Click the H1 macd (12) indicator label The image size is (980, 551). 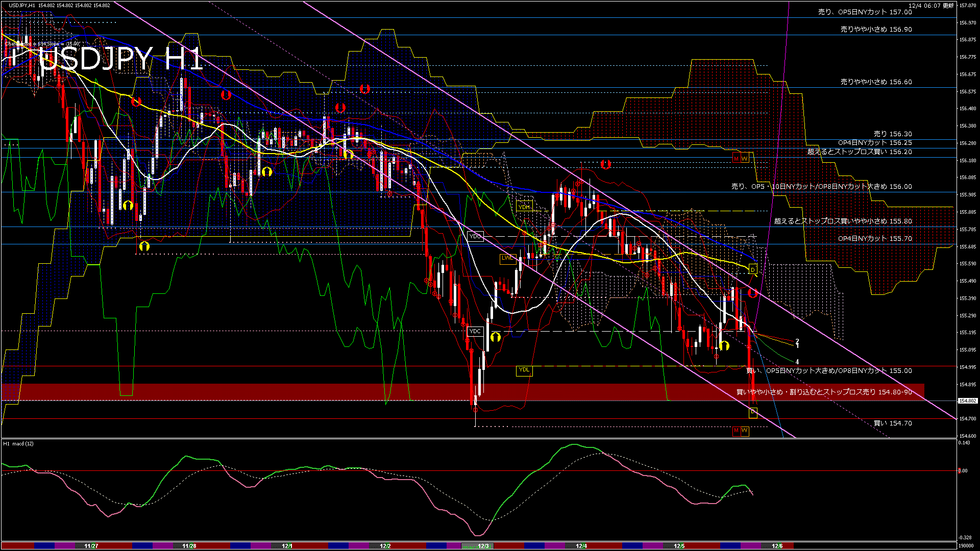[x=18, y=444]
